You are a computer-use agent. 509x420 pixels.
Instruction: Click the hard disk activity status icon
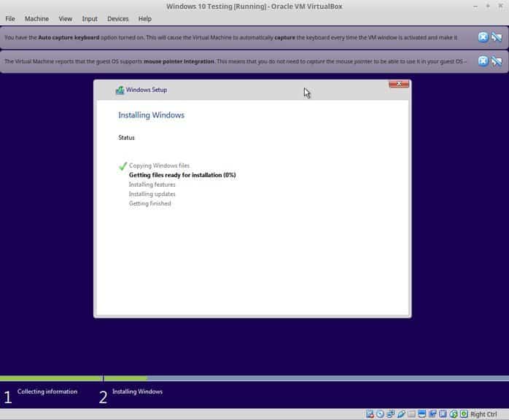pyautogui.click(x=370, y=414)
